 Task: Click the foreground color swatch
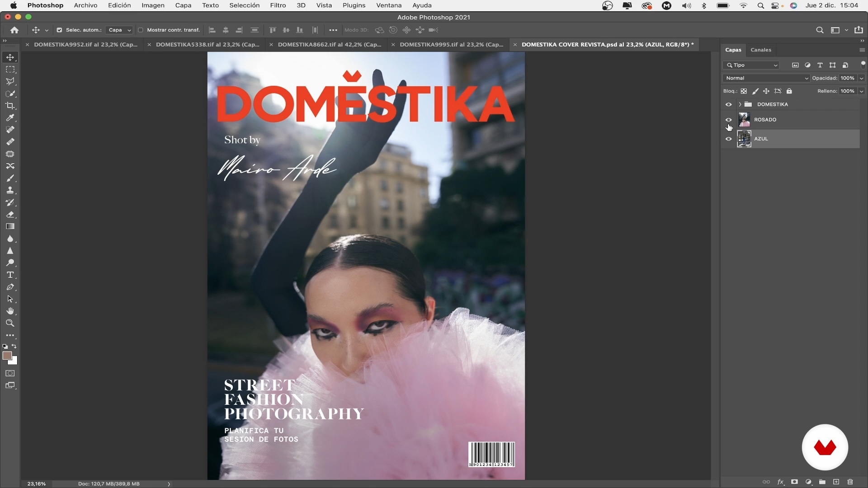click(x=7, y=356)
